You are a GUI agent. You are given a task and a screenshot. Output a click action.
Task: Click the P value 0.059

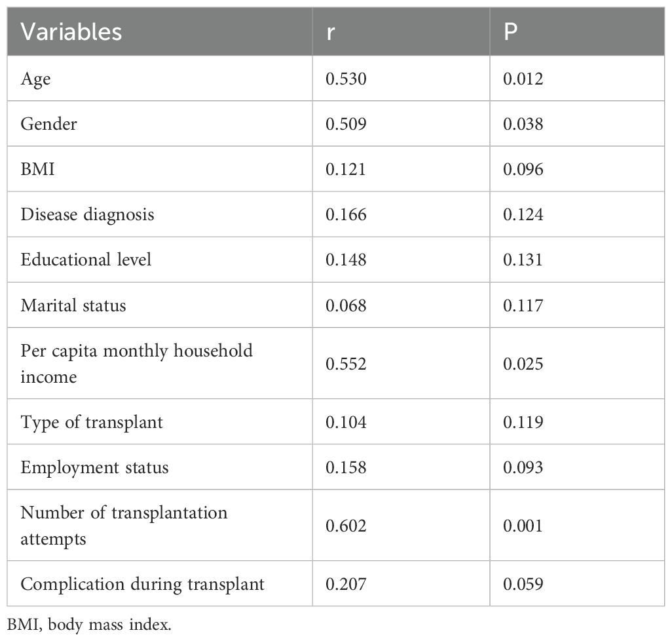click(x=523, y=583)
